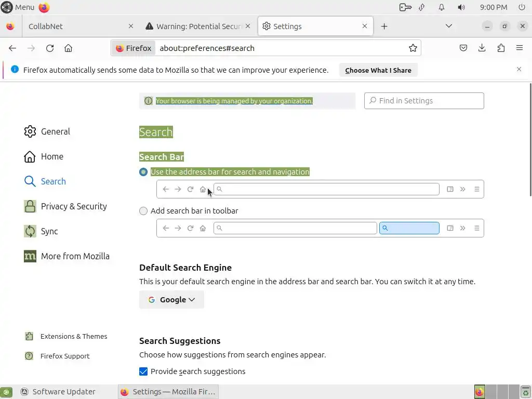Open the list all tabs chevron
Viewport: 532px width, 399px height.
click(449, 26)
